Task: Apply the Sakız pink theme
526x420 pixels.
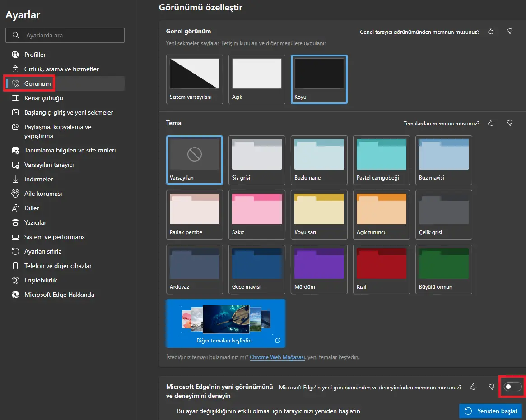Action: point(257,215)
